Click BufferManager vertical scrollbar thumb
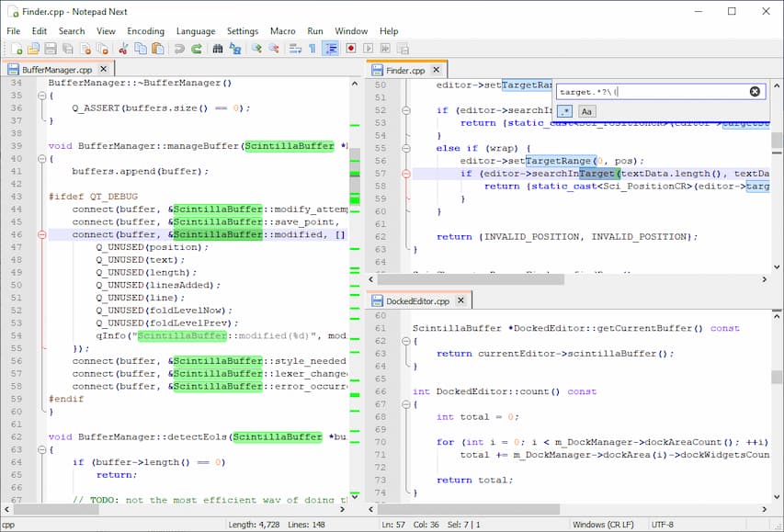Image resolution: width=784 pixels, height=532 pixels. point(355,178)
